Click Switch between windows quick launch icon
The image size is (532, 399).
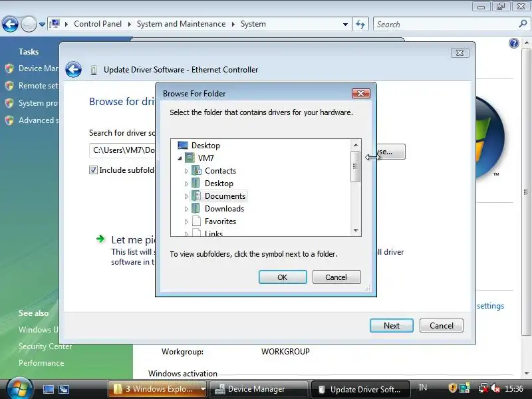pos(64,389)
